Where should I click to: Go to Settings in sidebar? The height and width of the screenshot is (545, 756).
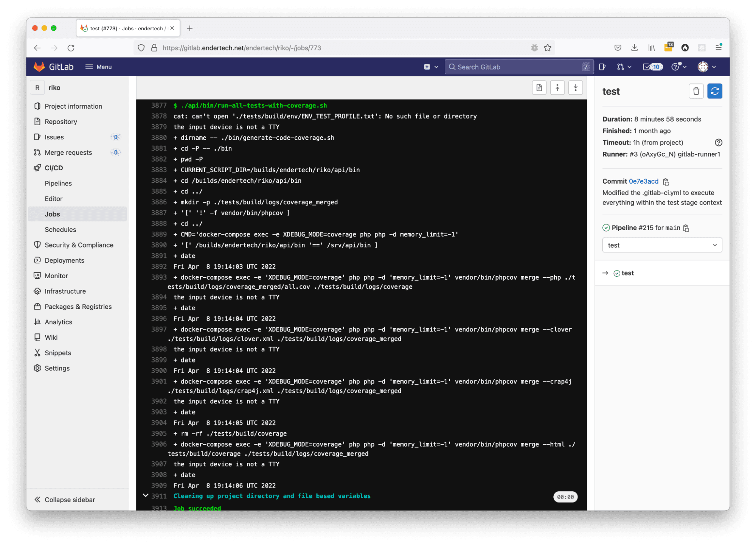[x=57, y=368]
